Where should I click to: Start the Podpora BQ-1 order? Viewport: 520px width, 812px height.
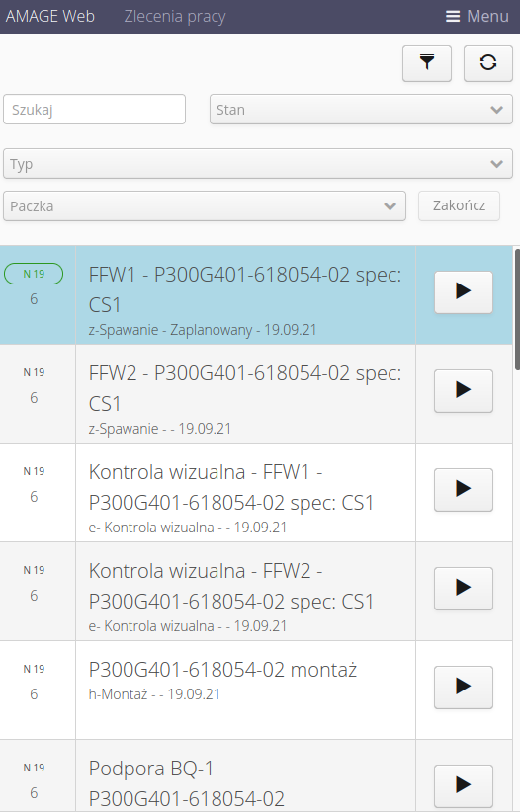tap(464, 786)
